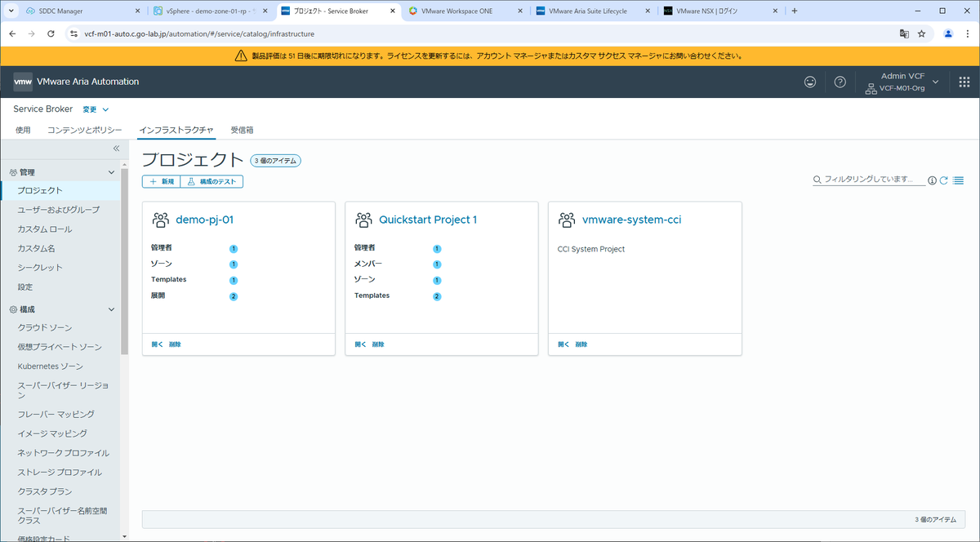Reload the page in browser toolbar

click(x=50, y=33)
